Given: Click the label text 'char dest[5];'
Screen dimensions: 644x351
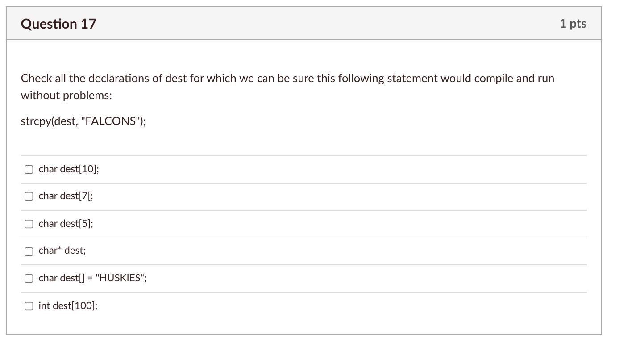Looking at the screenshot, I should tap(66, 223).
